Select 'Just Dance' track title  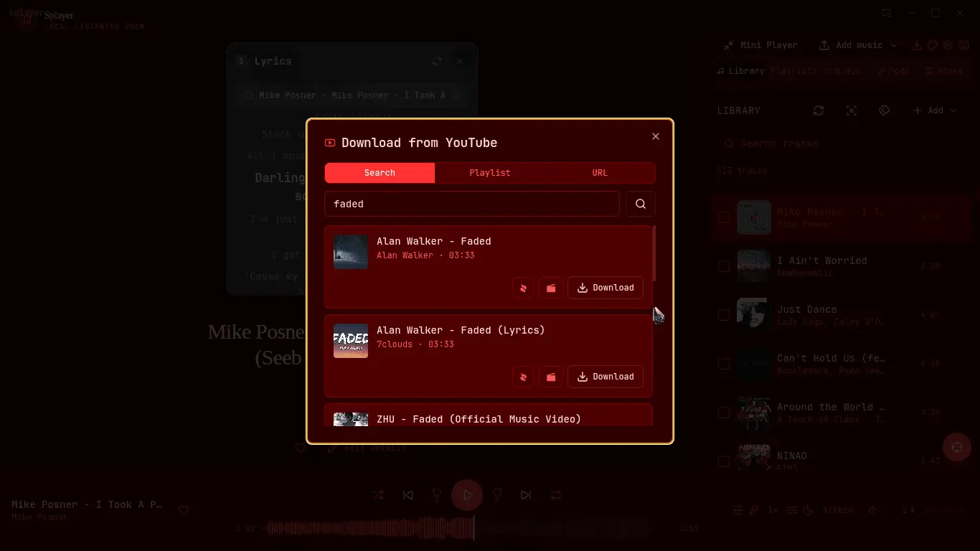point(807,309)
